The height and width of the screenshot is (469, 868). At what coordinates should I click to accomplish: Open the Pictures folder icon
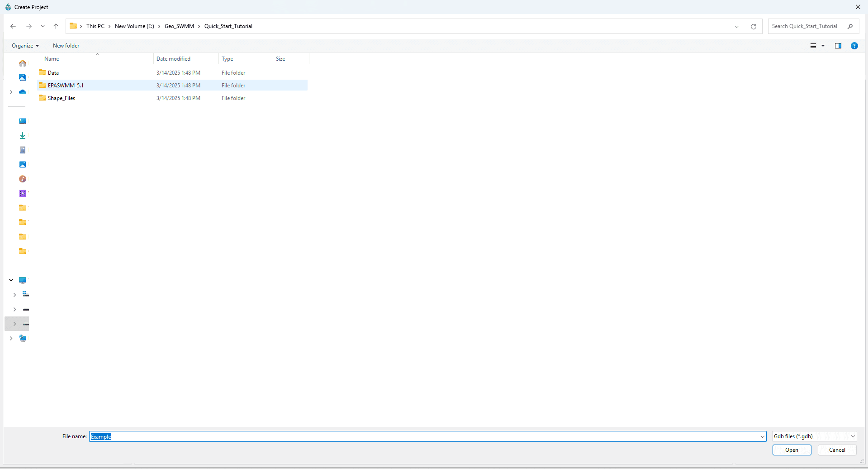coord(23,164)
